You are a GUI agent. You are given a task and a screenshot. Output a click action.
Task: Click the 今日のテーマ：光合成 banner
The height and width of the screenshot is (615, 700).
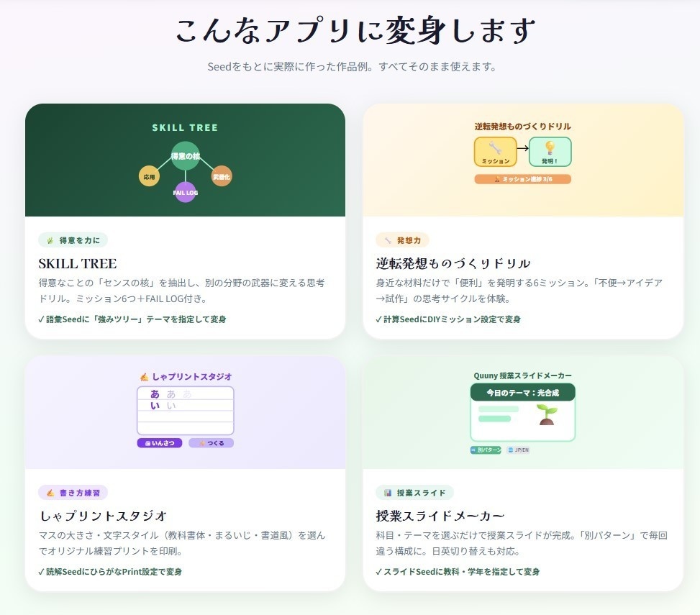[x=522, y=391]
